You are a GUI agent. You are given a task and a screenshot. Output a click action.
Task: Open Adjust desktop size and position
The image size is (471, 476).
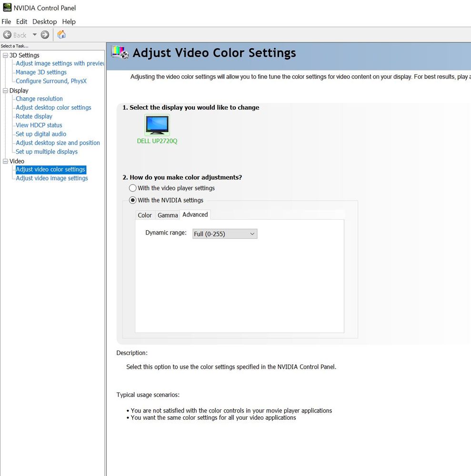pyautogui.click(x=58, y=142)
